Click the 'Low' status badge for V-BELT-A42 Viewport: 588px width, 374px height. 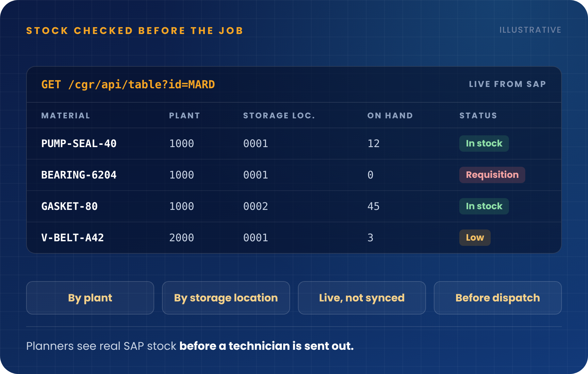click(475, 238)
